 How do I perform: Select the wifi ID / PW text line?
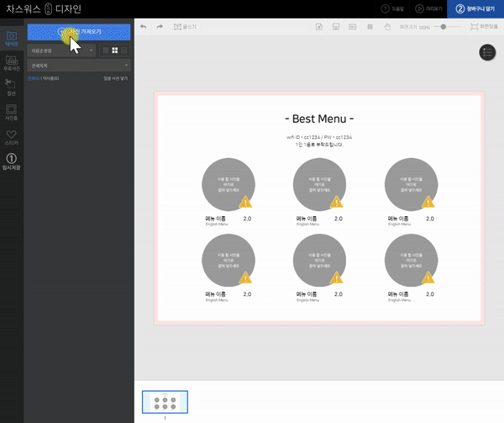pos(319,137)
